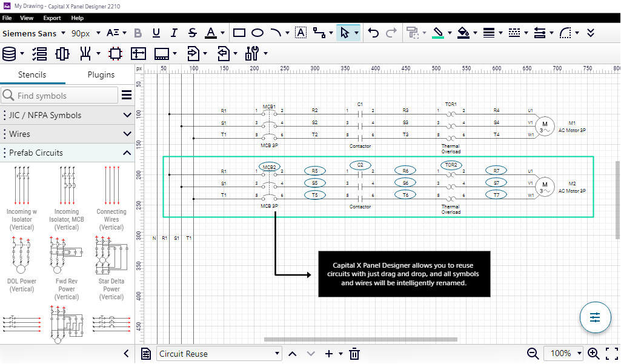The width and height of the screenshot is (621, 364).
Task: Select the arc drawing tool
Action: click(x=276, y=33)
